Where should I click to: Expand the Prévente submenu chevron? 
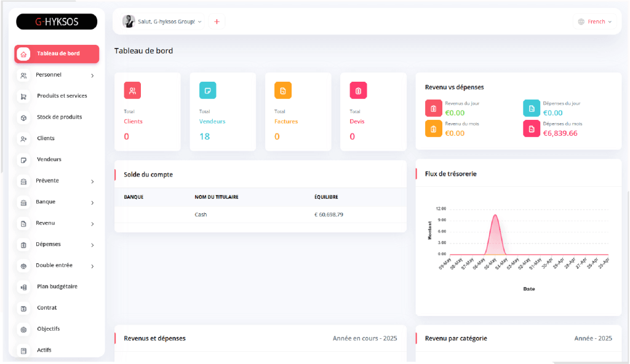[92, 181]
